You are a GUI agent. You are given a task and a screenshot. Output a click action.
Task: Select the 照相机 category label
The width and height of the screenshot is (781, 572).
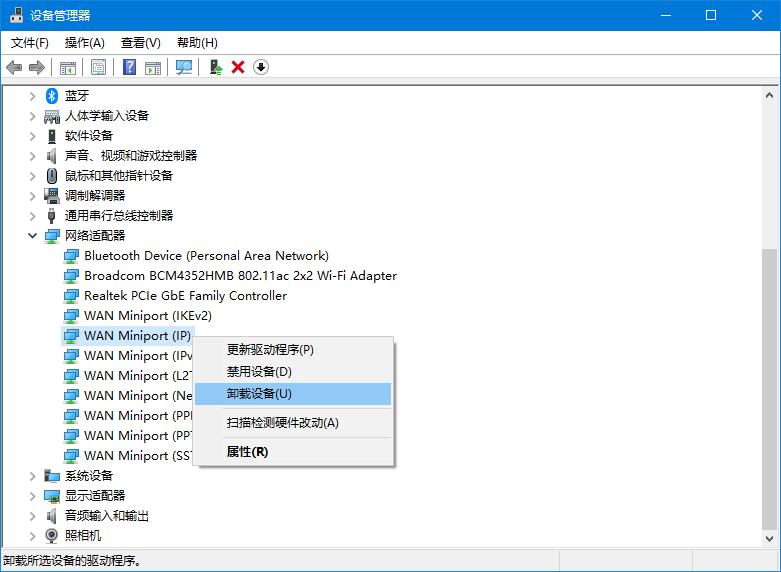tap(83, 536)
